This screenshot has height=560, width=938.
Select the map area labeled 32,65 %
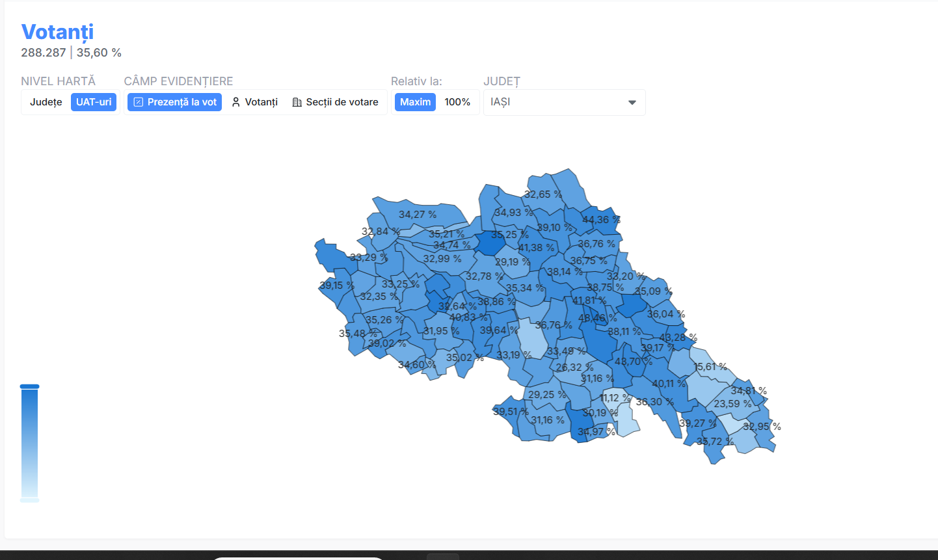click(543, 194)
